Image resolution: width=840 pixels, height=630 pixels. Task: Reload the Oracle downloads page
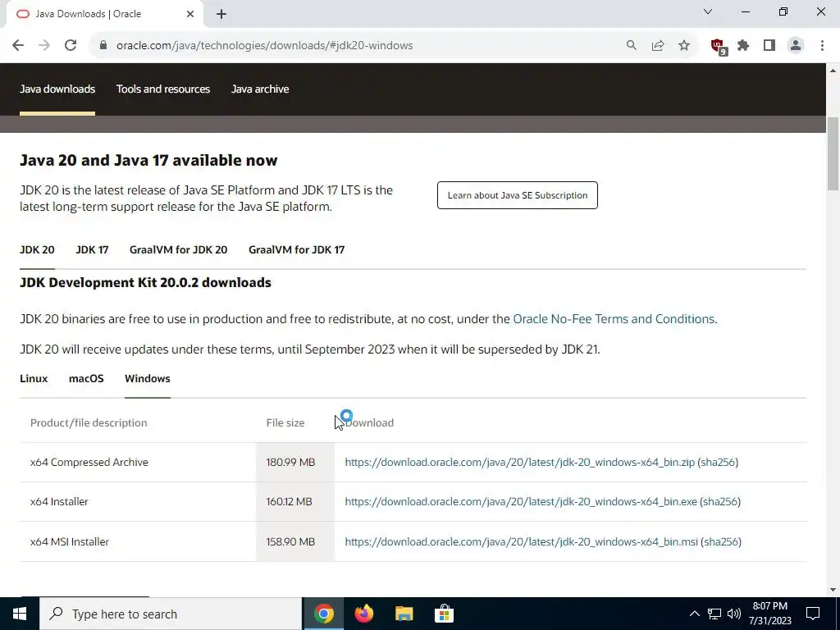(71, 46)
